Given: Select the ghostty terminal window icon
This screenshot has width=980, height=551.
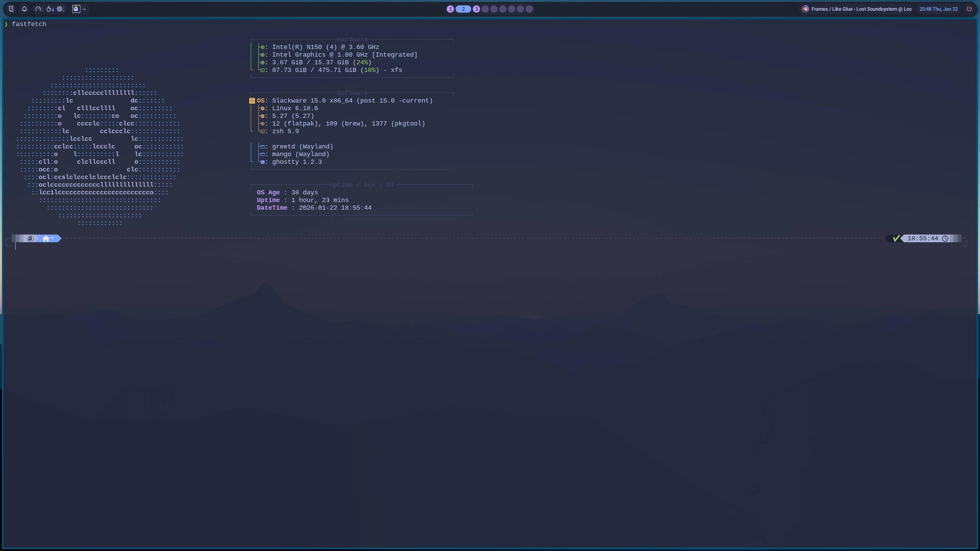Looking at the screenshot, I should tap(76, 9).
